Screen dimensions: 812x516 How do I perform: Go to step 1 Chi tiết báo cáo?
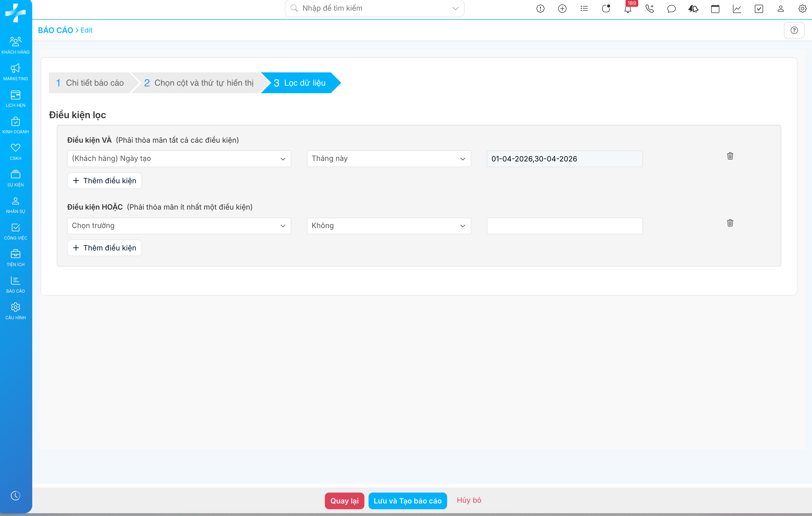pyautogui.click(x=90, y=83)
